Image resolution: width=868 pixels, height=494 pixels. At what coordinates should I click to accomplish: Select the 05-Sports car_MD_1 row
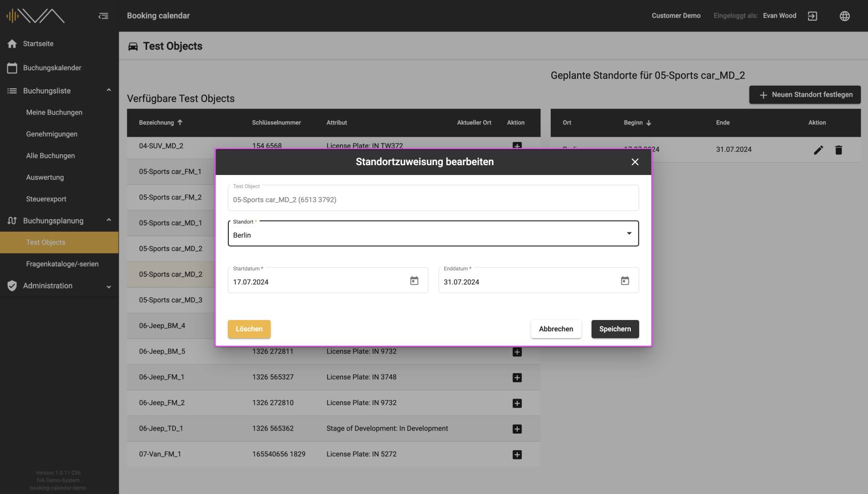pyautogui.click(x=171, y=224)
